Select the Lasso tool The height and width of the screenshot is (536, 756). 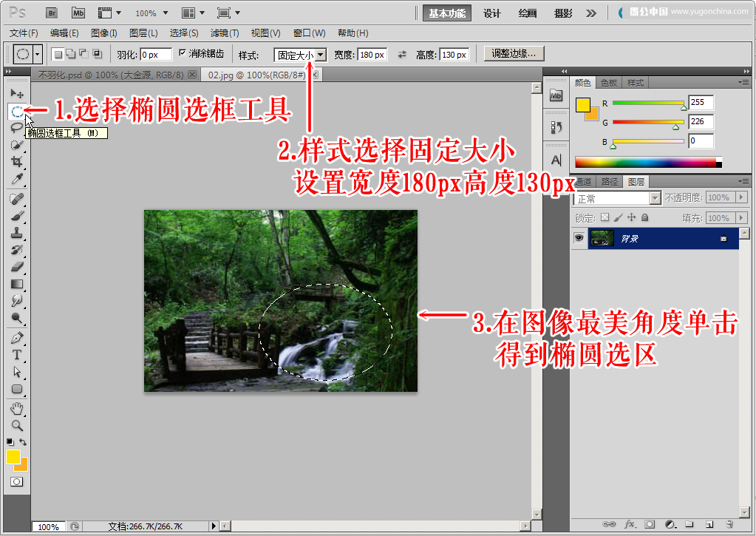pos(17,128)
